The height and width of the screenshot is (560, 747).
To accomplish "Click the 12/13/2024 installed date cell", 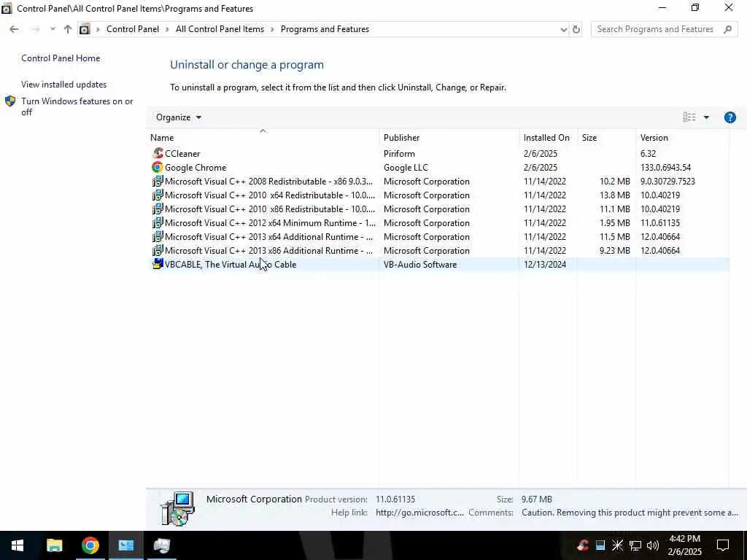I will (x=544, y=264).
